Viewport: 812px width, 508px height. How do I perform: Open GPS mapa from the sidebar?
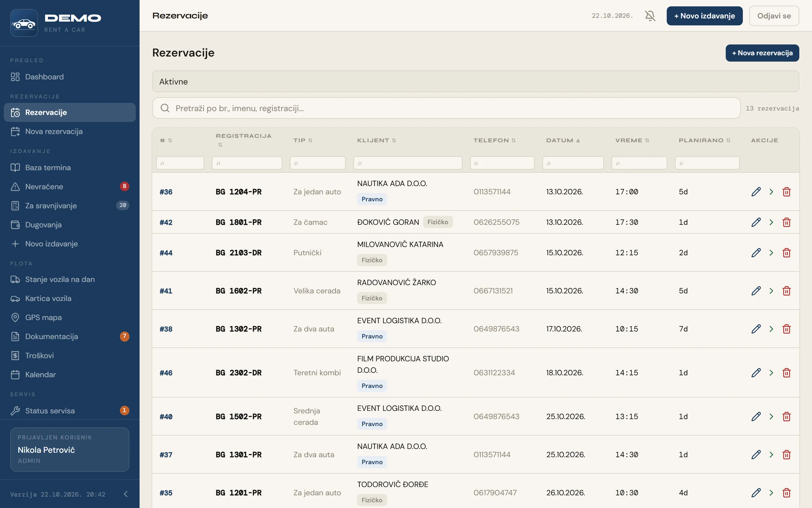(70, 317)
